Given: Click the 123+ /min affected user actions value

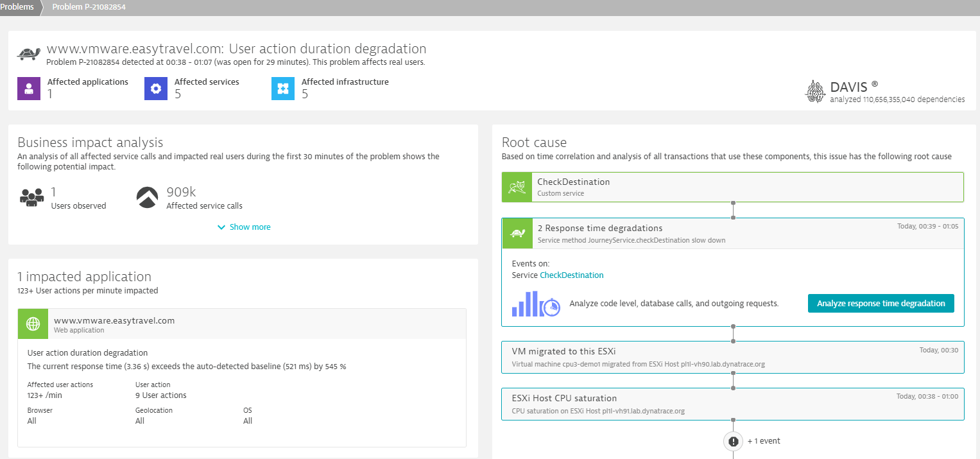Looking at the screenshot, I should 45,395.
